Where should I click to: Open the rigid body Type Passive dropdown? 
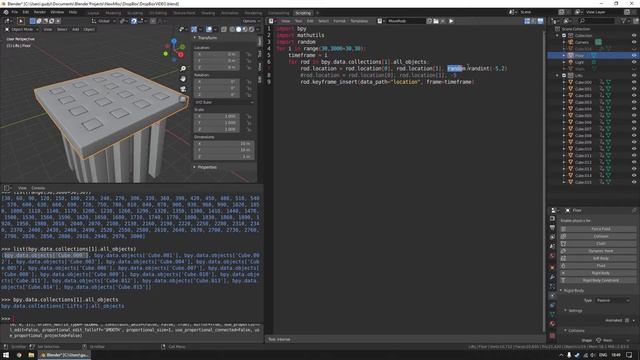pyautogui.click(x=612, y=300)
